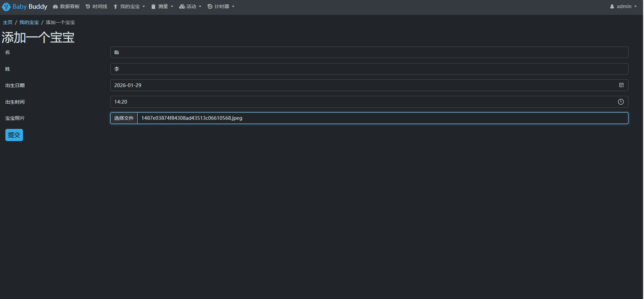Open 我的宝宝 breadcrumb link

click(29, 22)
